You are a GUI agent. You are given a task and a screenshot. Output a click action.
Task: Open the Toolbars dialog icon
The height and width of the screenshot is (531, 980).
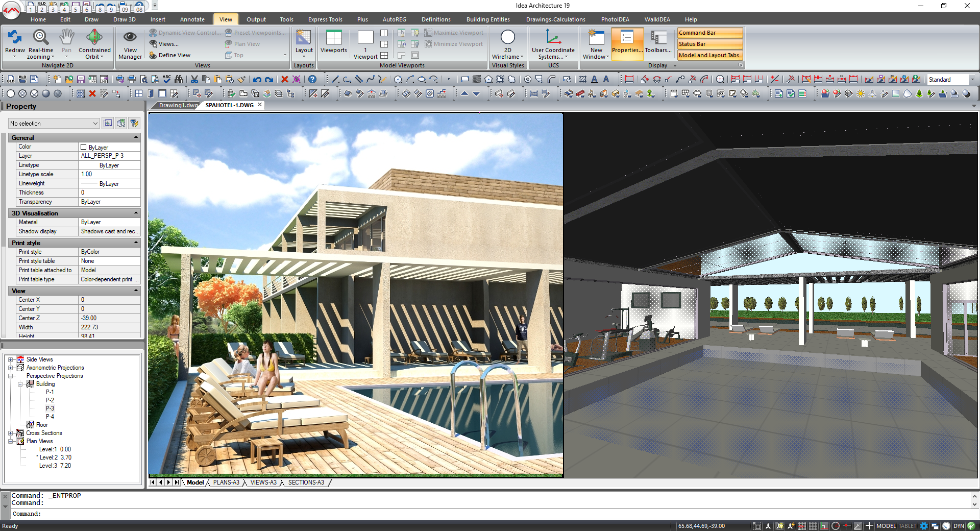[x=658, y=38]
